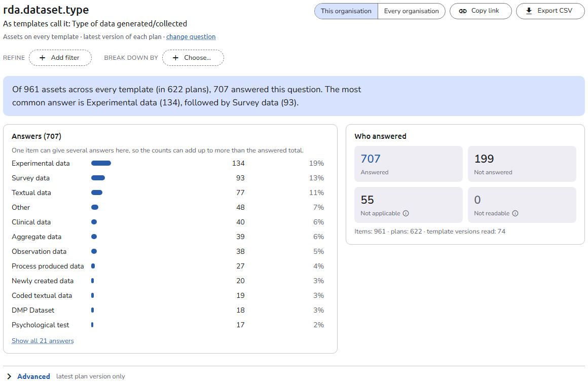Click the 199 Not answered card
The height and width of the screenshot is (385, 588).
(522, 164)
